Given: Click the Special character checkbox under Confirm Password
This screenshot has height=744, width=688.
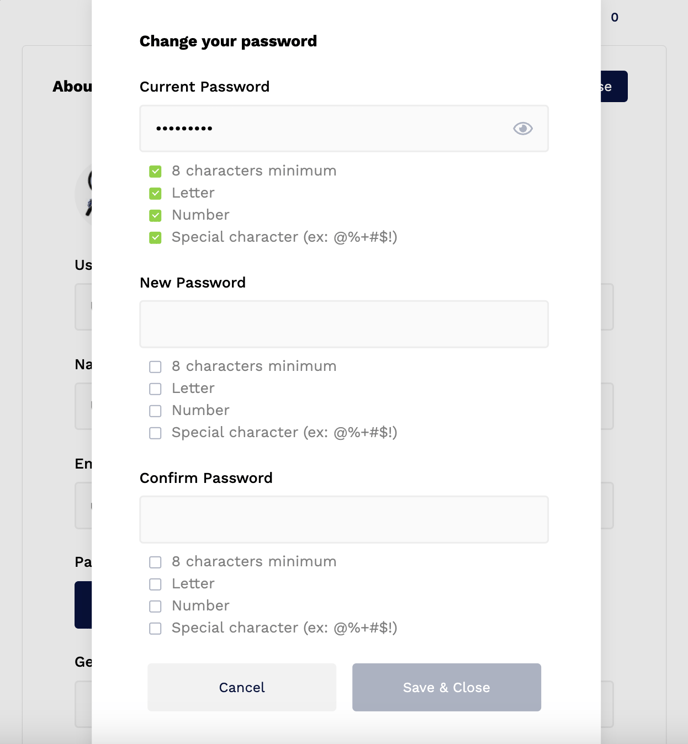Looking at the screenshot, I should tap(155, 628).
